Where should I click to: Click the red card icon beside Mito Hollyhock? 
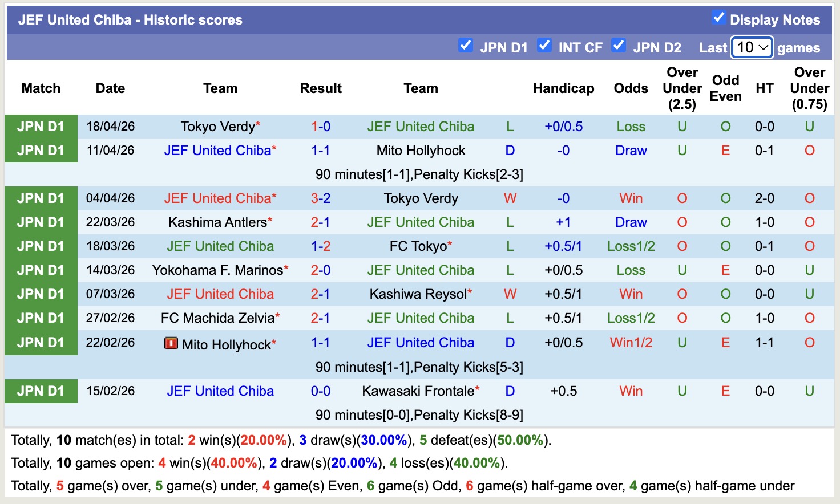(x=171, y=343)
